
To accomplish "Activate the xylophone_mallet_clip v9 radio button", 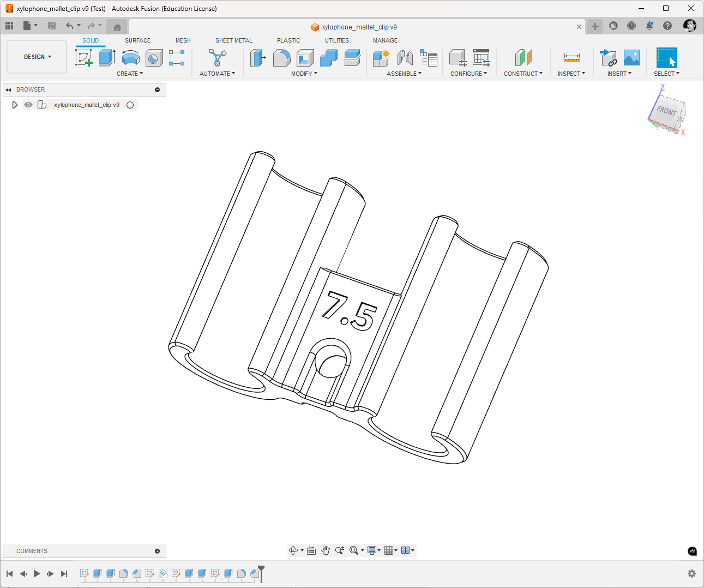I will pyautogui.click(x=130, y=105).
